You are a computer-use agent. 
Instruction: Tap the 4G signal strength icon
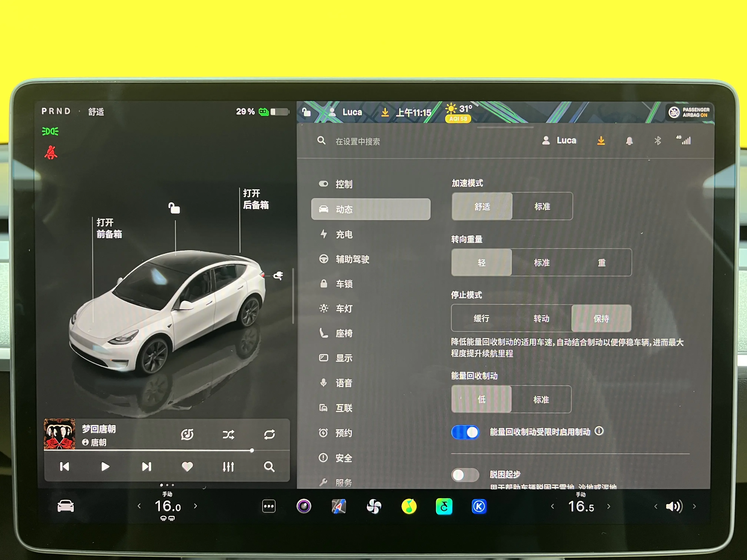[683, 140]
